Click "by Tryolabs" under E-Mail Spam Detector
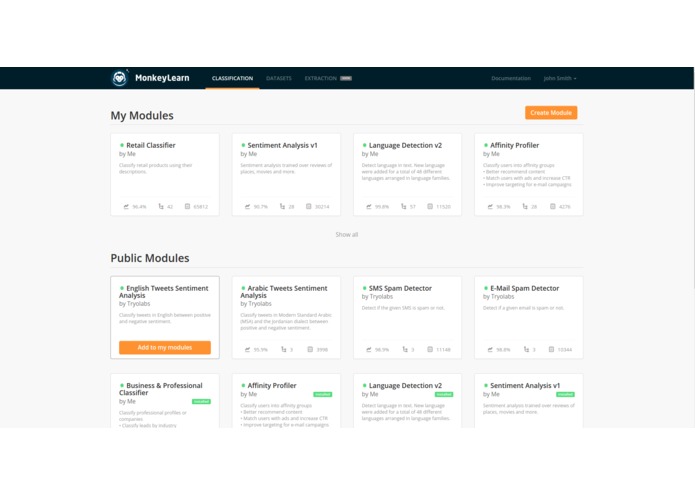Viewport: 695px width, 494px height. click(499, 297)
